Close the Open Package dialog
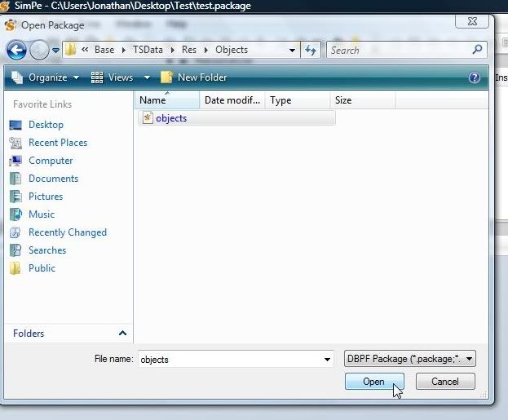The height and width of the screenshot is (420, 508). [472, 21]
